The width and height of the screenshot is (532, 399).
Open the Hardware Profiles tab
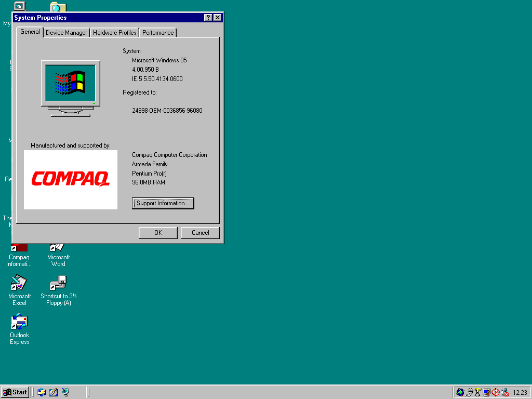[x=115, y=33]
